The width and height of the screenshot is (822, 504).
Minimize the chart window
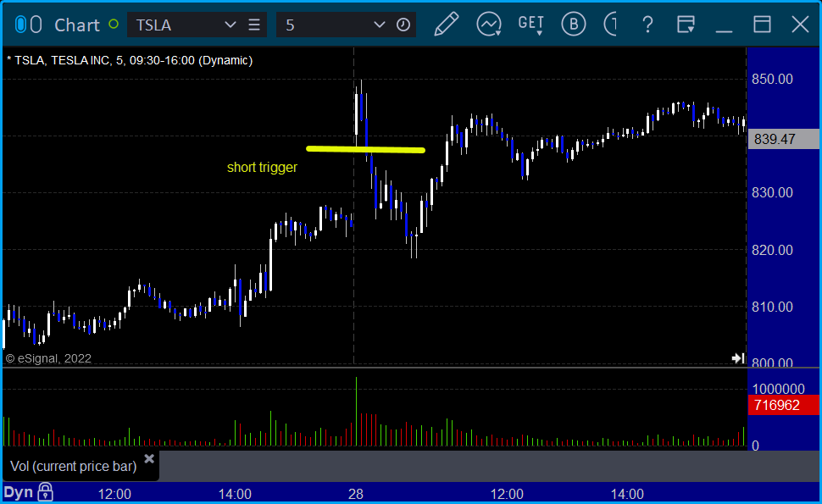(724, 30)
